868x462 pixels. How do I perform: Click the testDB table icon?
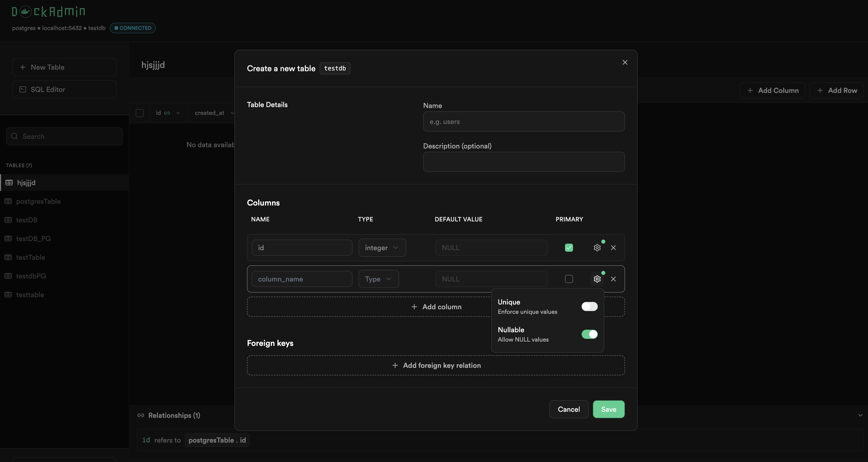click(x=8, y=220)
